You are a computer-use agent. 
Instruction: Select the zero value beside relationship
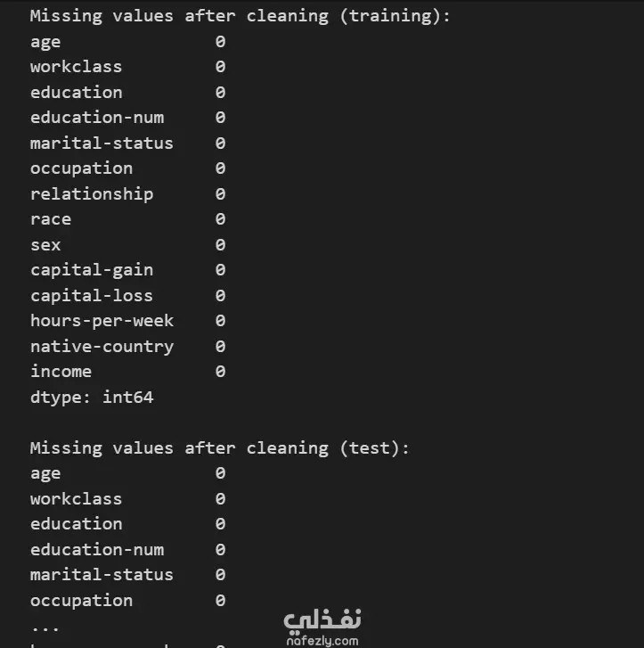[x=220, y=194]
